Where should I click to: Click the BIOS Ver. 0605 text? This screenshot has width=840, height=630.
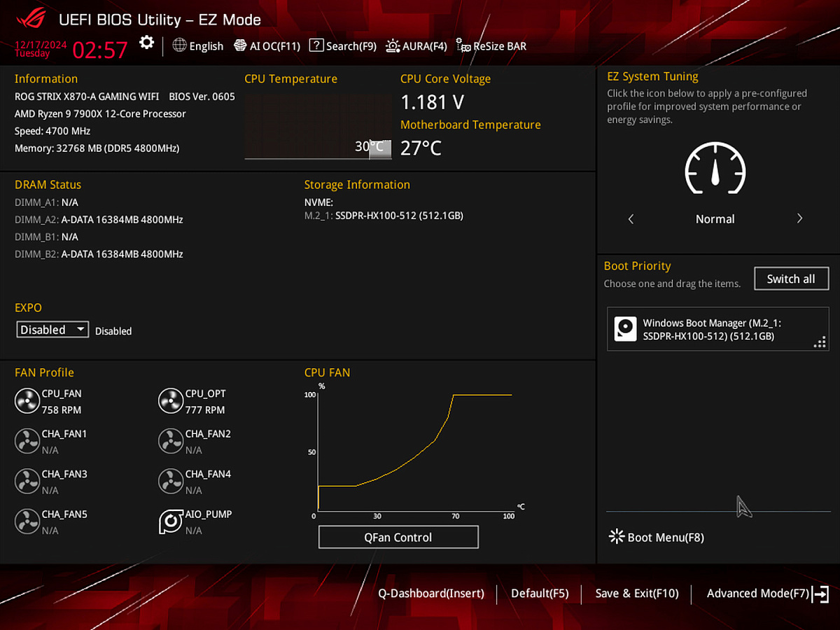(202, 97)
